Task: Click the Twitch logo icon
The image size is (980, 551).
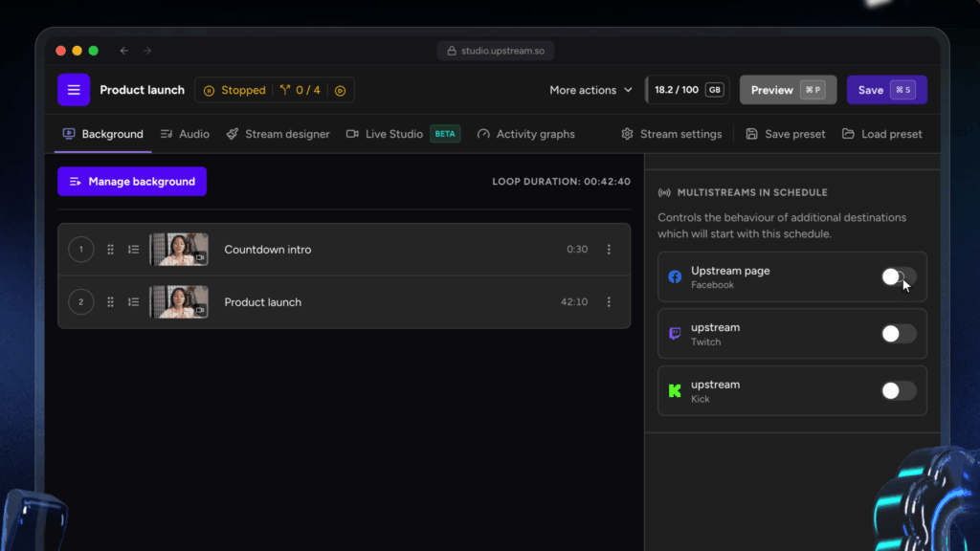Action: (675, 334)
